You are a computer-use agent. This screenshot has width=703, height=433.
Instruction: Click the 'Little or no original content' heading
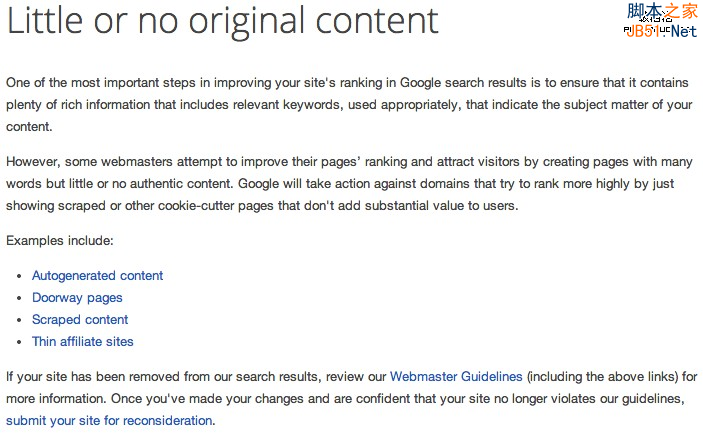pyautogui.click(x=223, y=21)
